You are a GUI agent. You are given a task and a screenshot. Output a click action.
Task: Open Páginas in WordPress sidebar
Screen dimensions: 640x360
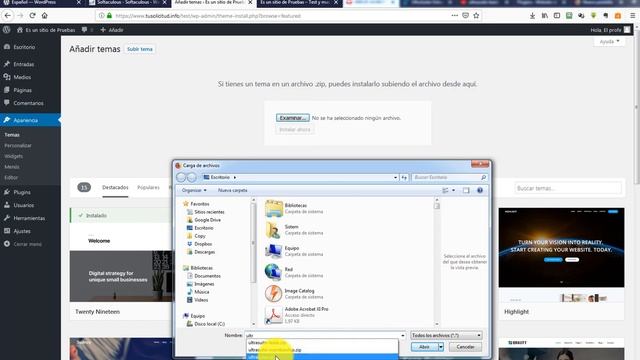(22, 90)
